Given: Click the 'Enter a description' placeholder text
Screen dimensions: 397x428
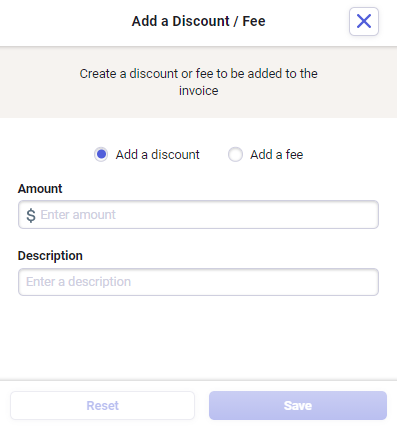Looking at the screenshot, I should (78, 282).
